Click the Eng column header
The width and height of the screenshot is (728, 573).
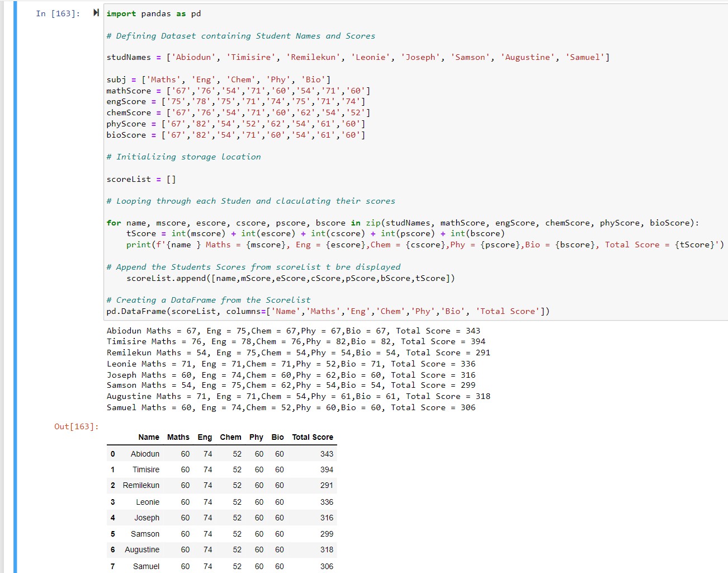point(205,437)
